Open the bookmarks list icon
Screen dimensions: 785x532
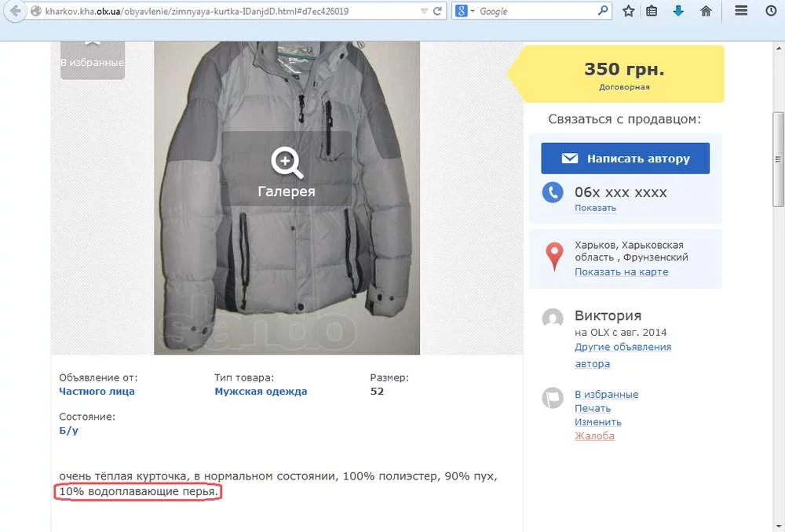[652, 12]
